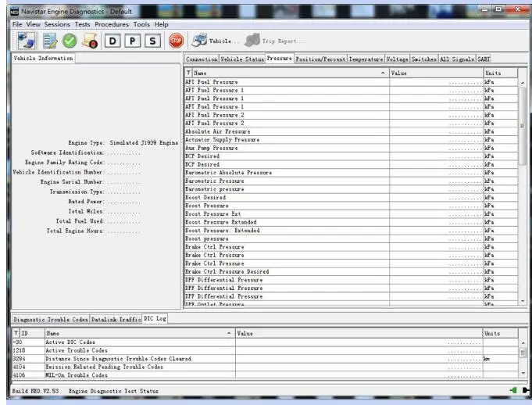Open the Sessions menu
This screenshot has height=405, width=532.
pos(57,24)
